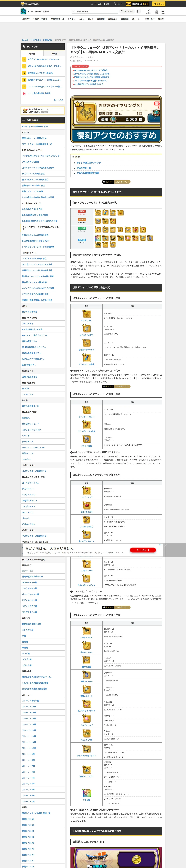Screen dimensions: 186x868
Task: Click もっとみる under the ranking list
Action: tap(58, 100)
